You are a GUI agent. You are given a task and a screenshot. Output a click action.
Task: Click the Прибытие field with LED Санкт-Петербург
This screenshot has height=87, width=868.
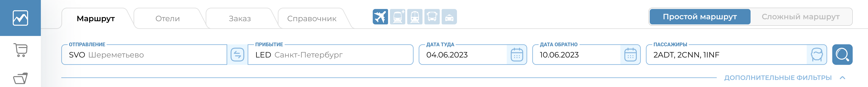(330, 55)
